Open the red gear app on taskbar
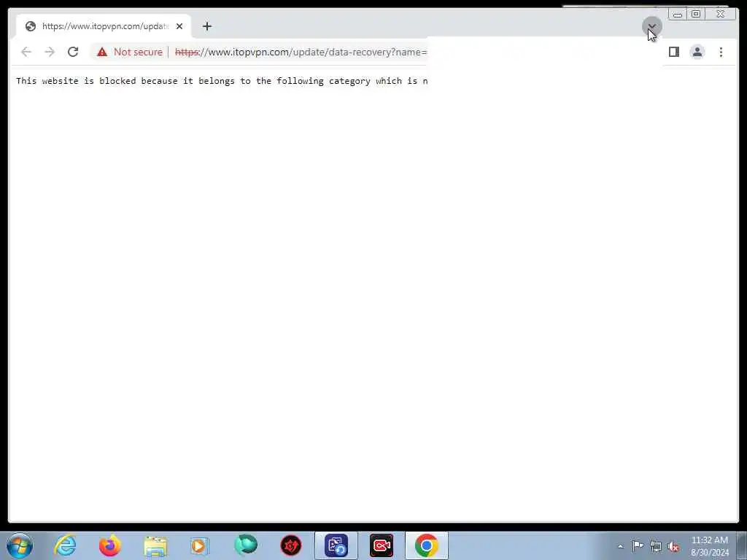The image size is (747, 560). point(290,545)
